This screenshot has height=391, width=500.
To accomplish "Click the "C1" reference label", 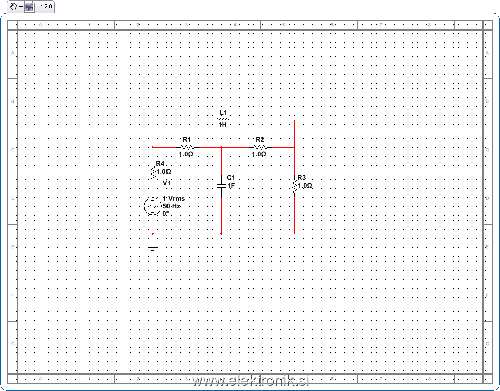I will [x=231, y=177].
